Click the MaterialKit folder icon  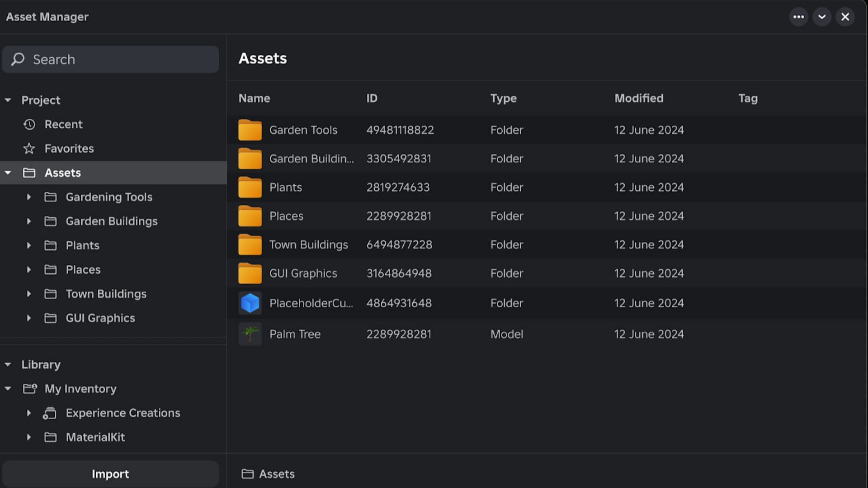coord(51,437)
